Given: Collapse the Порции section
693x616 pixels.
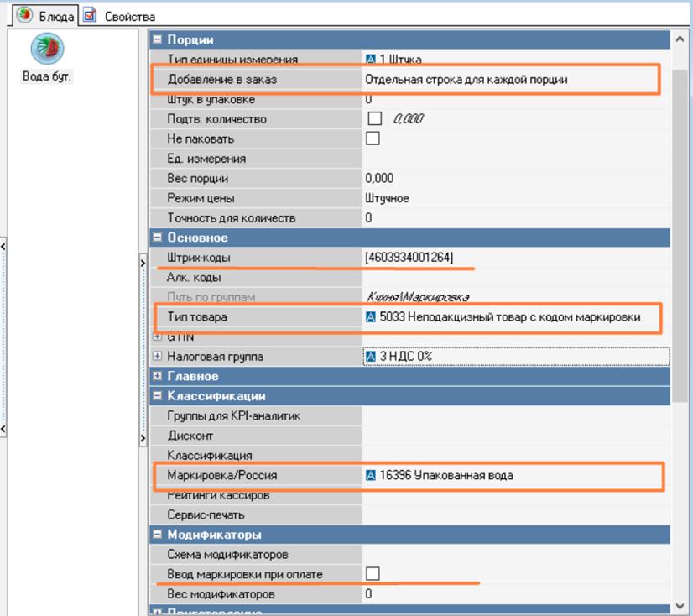Looking at the screenshot, I should coord(157,39).
